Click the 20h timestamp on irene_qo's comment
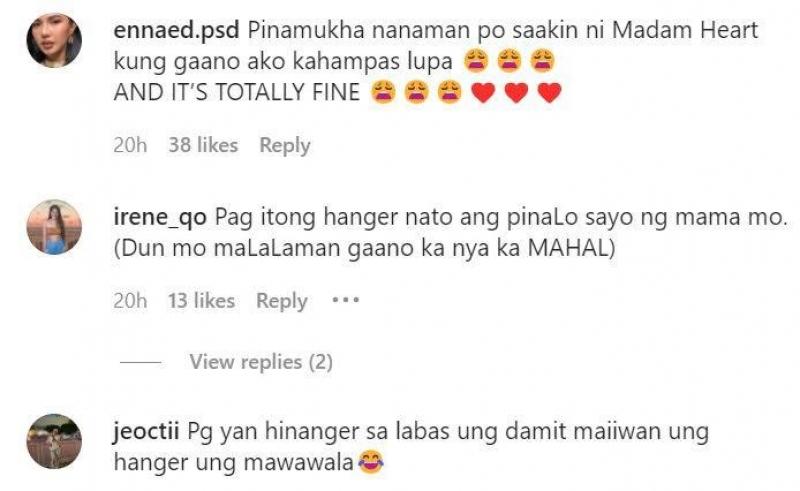 click(130, 301)
